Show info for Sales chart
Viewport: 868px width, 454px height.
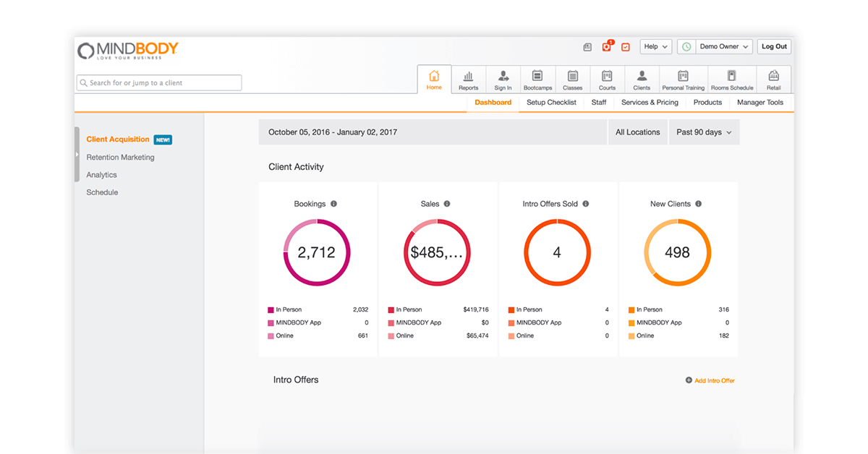coord(447,204)
